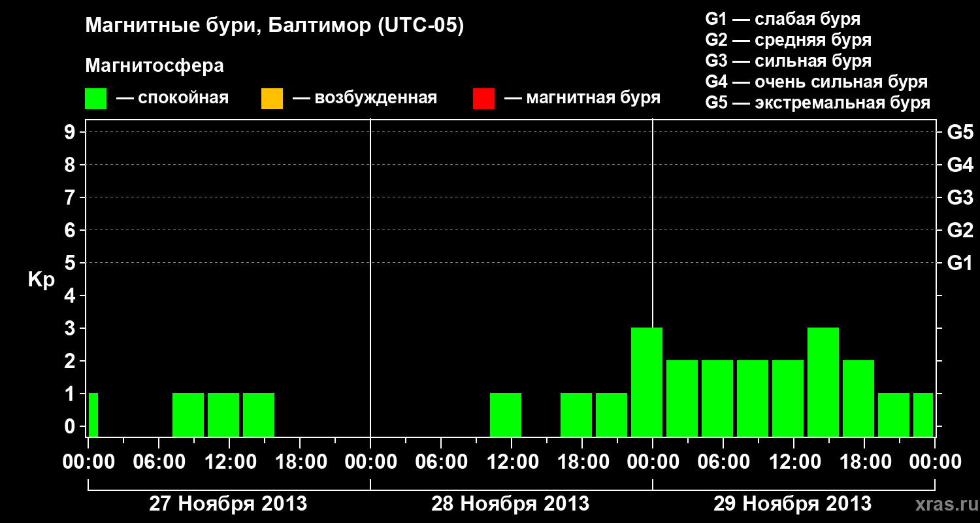Click the date label '28 Ноября 2013'
980x523 pixels.
pyautogui.click(x=510, y=504)
